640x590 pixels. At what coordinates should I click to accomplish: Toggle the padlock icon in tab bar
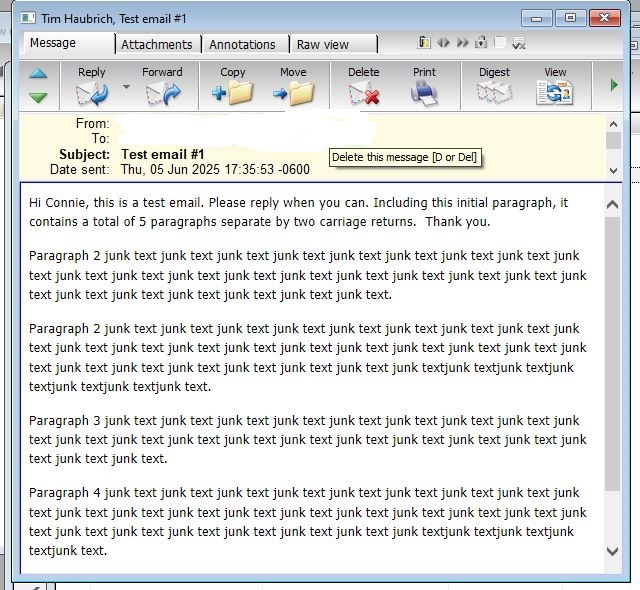[x=481, y=43]
